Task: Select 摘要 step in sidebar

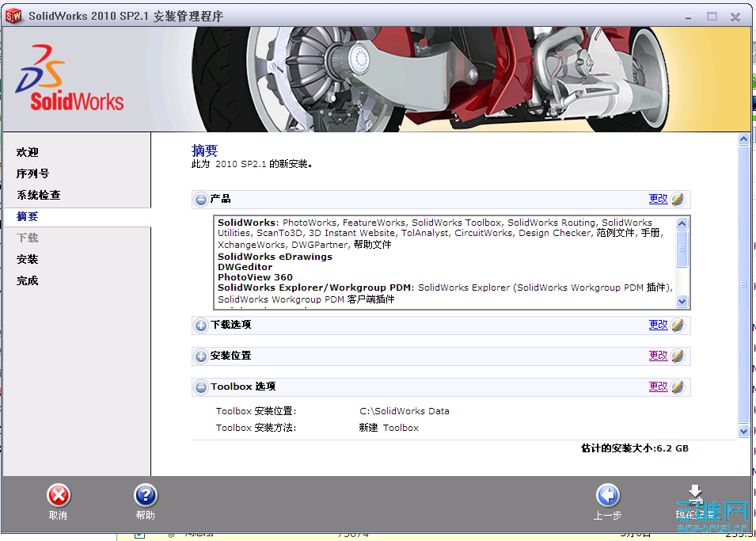Action: coord(28,216)
